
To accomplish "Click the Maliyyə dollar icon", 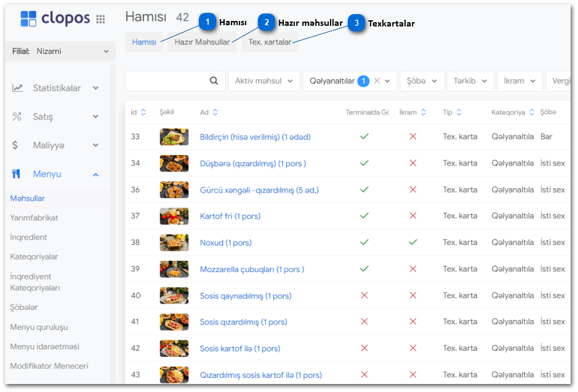I will [x=15, y=145].
